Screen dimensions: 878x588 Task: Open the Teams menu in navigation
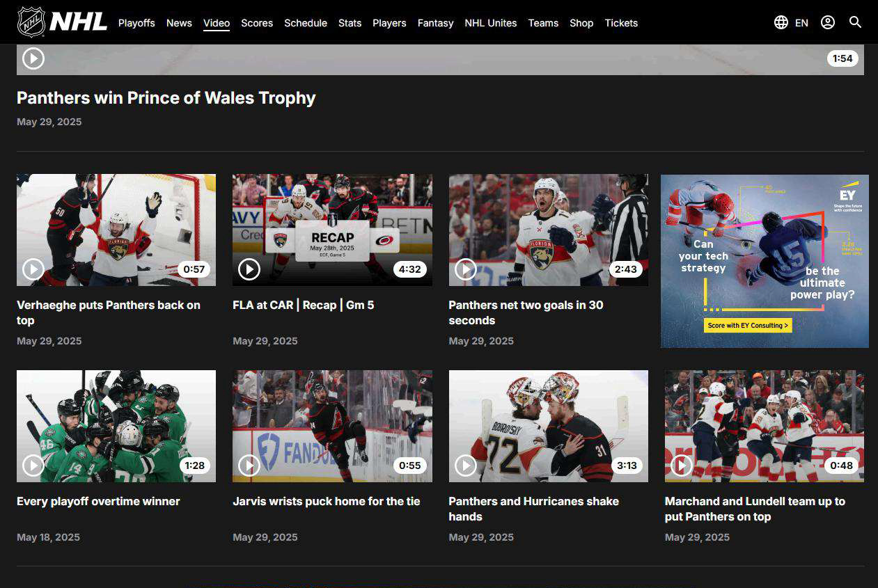pyautogui.click(x=543, y=23)
